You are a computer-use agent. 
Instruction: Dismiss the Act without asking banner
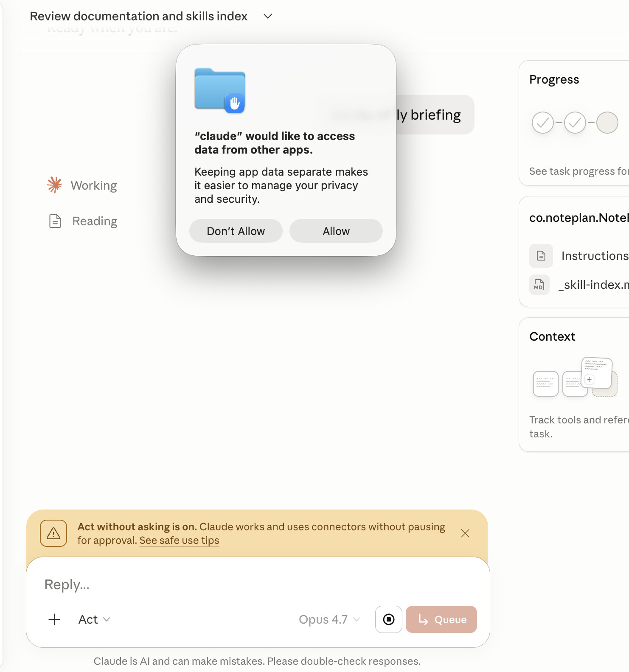[465, 533]
